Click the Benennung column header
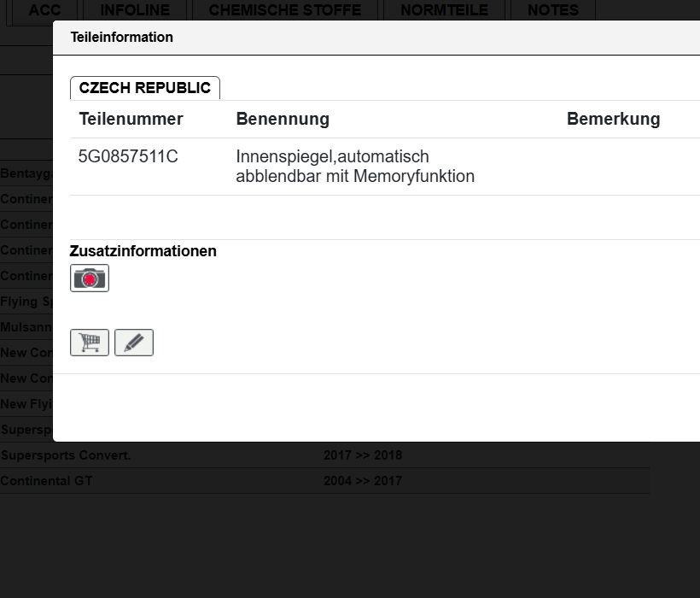 click(x=283, y=120)
